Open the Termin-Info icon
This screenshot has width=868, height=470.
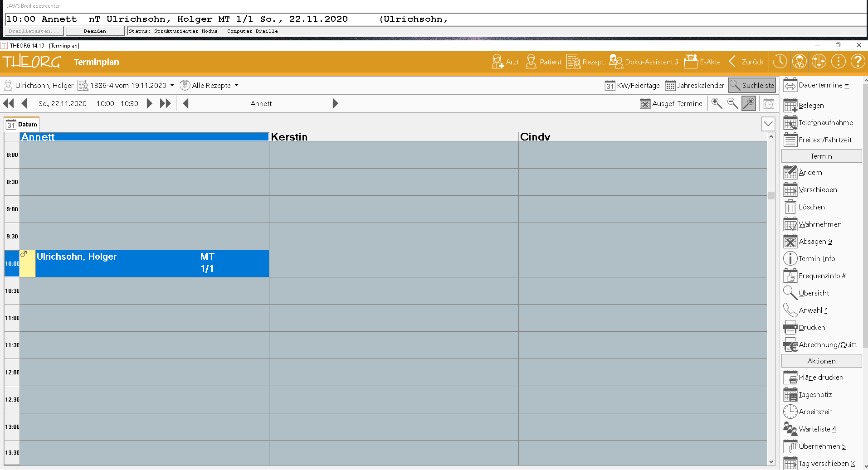(x=790, y=259)
